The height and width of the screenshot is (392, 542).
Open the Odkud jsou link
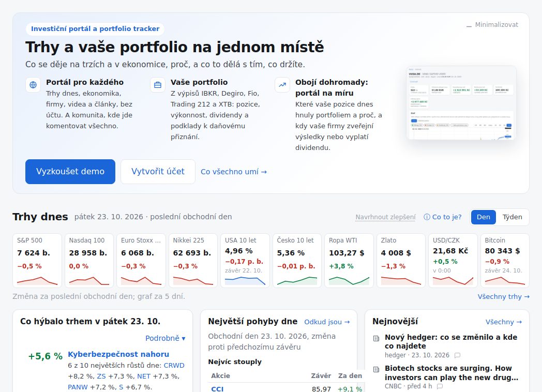[x=327, y=322]
